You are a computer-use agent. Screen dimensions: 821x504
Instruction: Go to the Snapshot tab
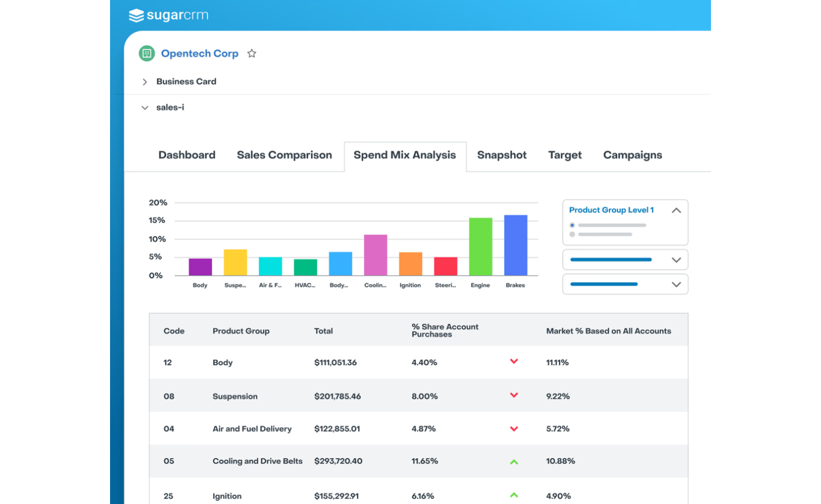pyautogui.click(x=502, y=155)
